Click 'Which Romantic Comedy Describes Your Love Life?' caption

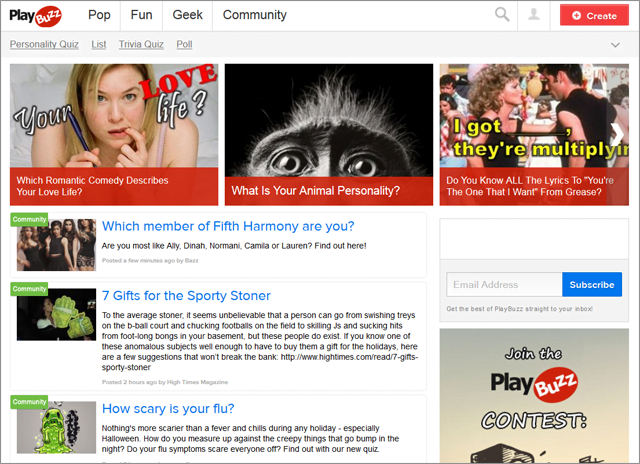[x=92, y=186]
